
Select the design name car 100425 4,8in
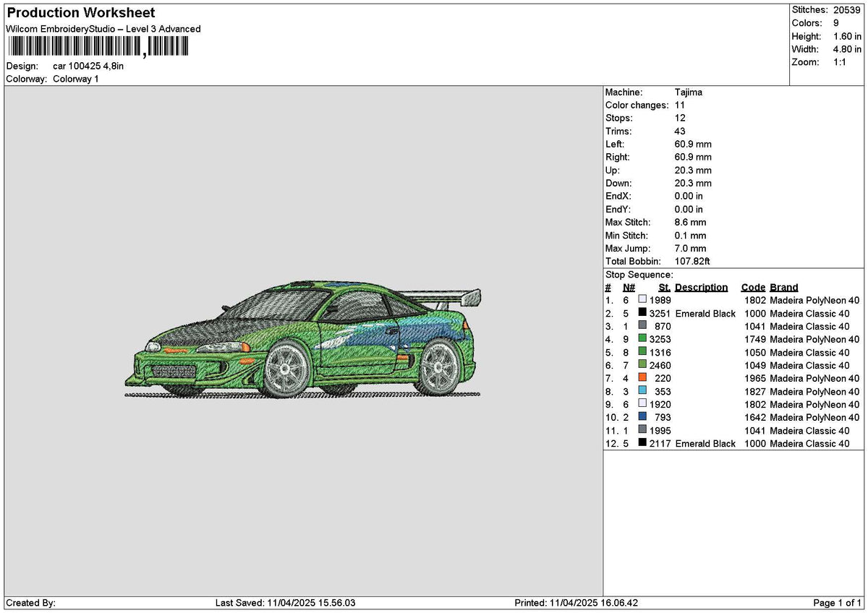(88, 66)
